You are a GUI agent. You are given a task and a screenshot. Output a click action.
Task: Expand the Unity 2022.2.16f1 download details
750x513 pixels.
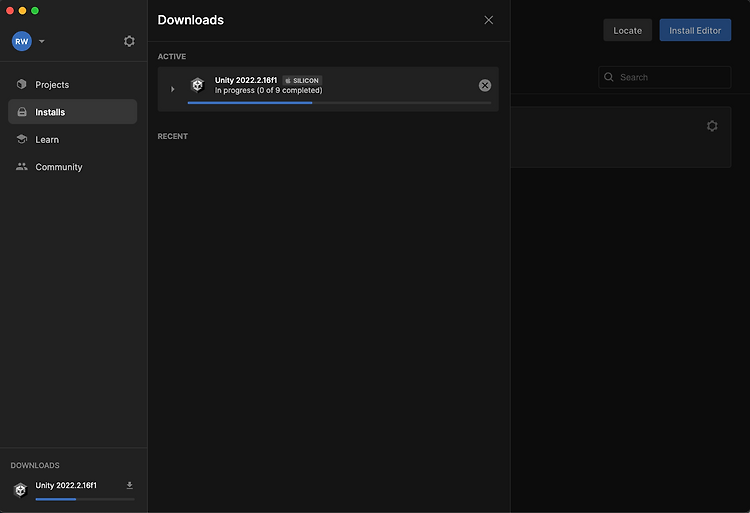coord(173,89)
